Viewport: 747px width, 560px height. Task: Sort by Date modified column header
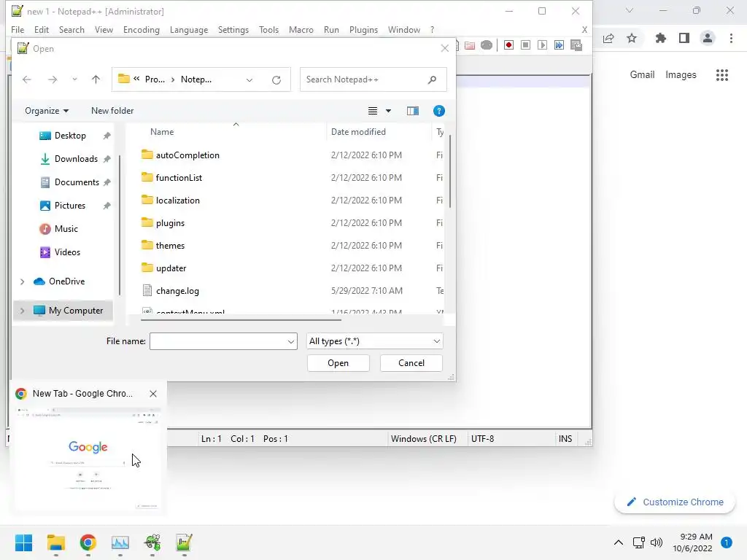(x=358, y=132)
